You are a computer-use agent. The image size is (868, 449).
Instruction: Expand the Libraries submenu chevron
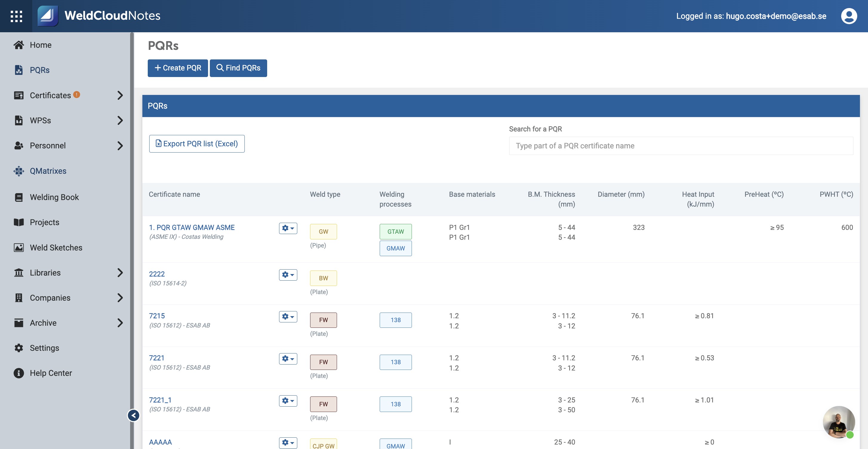click(x=120, y=272)
